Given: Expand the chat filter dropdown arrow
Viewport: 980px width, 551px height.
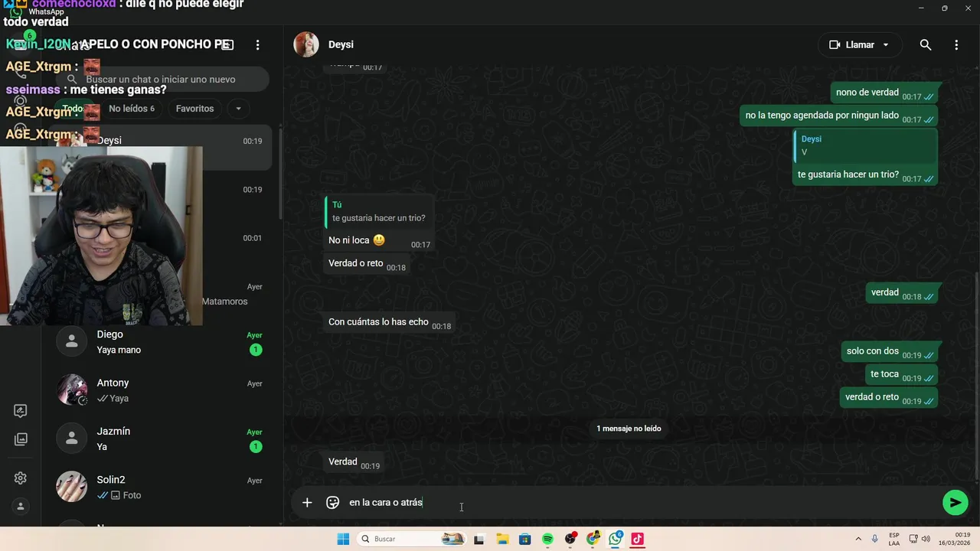Looking at the screenshot, I should pyautogui.click(x=238, y=109).
